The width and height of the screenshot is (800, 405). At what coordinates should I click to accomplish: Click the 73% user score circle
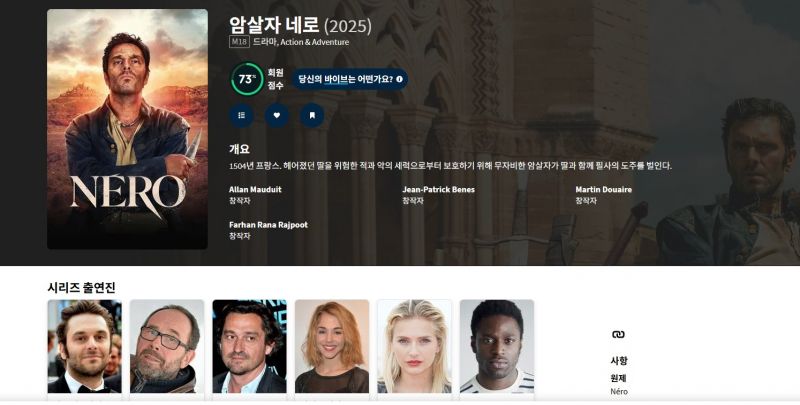(246, 79)
